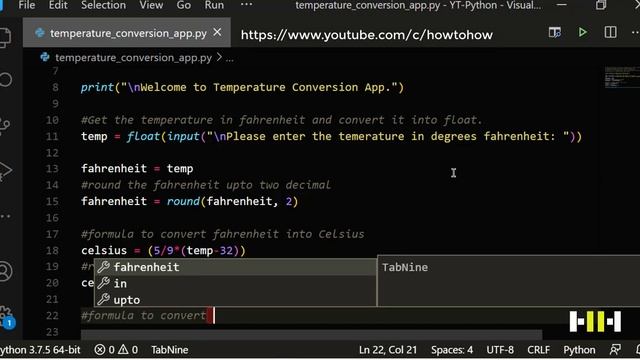640x360 pixels.
Task: Click line 18 celsius formula code
Action: (163, 250)
